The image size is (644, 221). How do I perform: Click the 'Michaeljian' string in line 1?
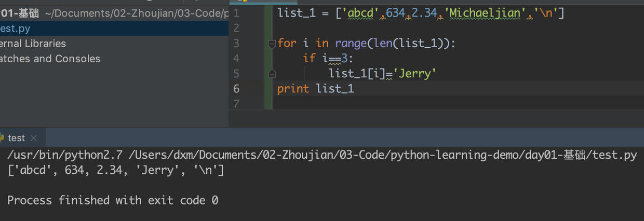tap(485, 13)
